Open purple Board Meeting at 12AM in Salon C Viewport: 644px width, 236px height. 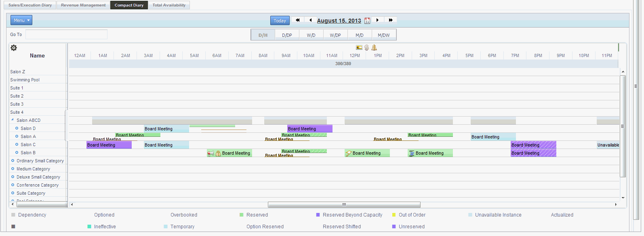point(109,145)
